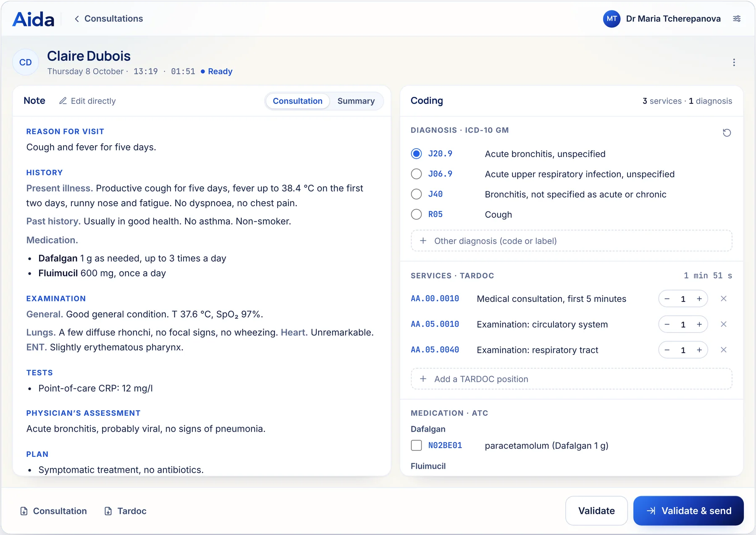Click the Other diagnosis input field

coord(571,241)
